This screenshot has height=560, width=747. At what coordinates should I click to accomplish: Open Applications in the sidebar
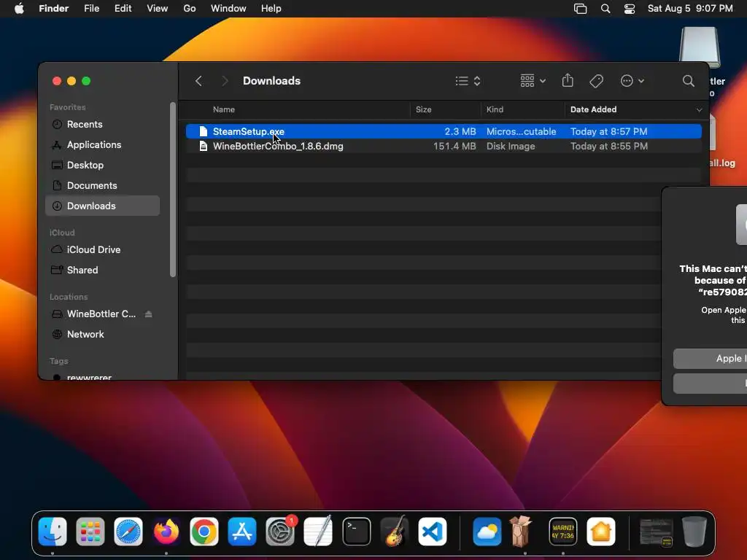[102, 145]
